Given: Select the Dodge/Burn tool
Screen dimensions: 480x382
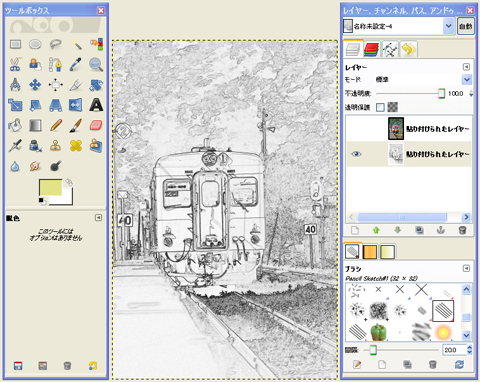Looking at the screenshot, I should [x=56, y=166].
